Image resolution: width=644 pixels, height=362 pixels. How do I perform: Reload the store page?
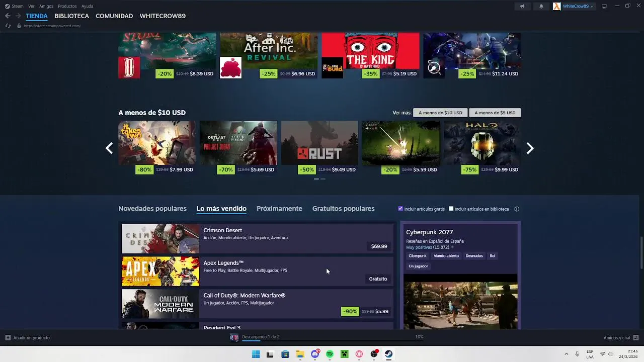[x=8, y=26]
